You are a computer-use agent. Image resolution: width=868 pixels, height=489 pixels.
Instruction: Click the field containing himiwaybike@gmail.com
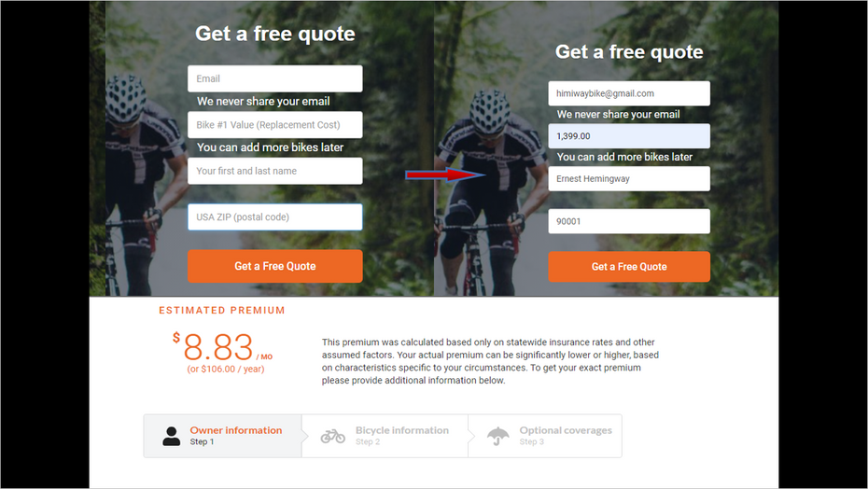coord(629,93)
